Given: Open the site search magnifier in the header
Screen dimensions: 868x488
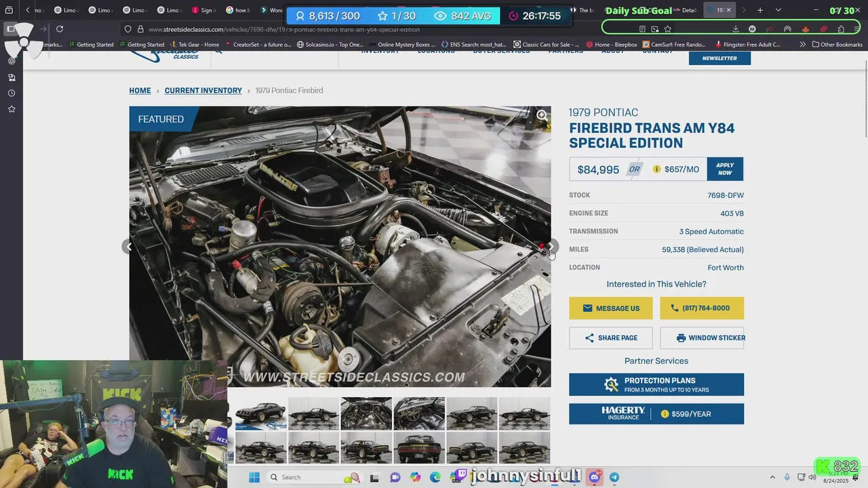Looking at the screenshot, I should 218,51.
